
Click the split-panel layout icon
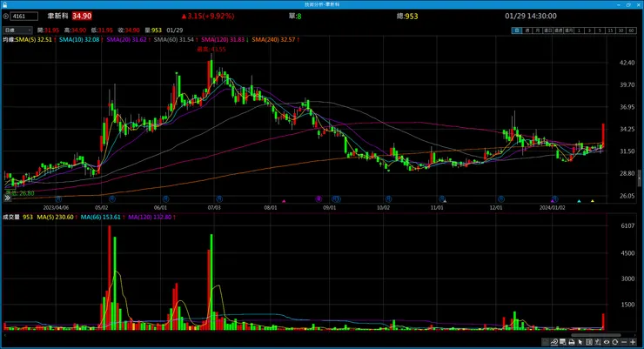pyautogui.click(x=589, y=342)
